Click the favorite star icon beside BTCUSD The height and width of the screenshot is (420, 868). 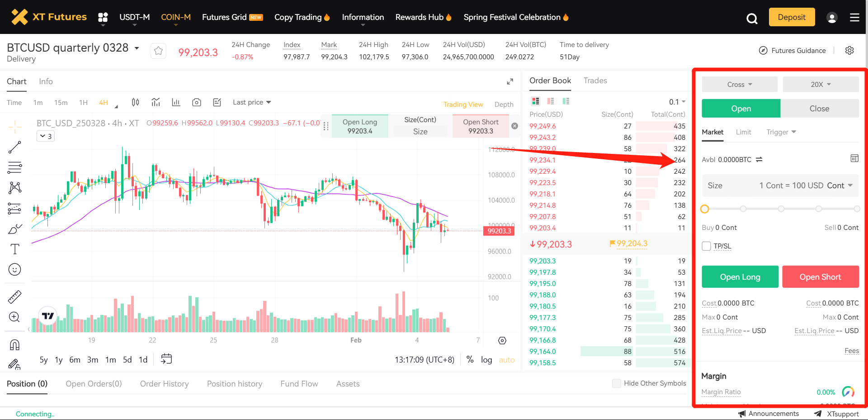[158, 51]
